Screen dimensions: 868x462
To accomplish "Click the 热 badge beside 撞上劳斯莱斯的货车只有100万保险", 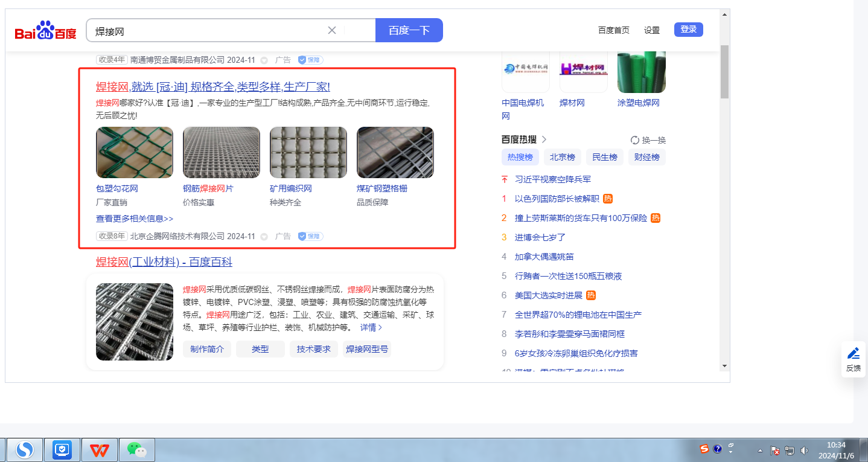I will tap(656, 218).
